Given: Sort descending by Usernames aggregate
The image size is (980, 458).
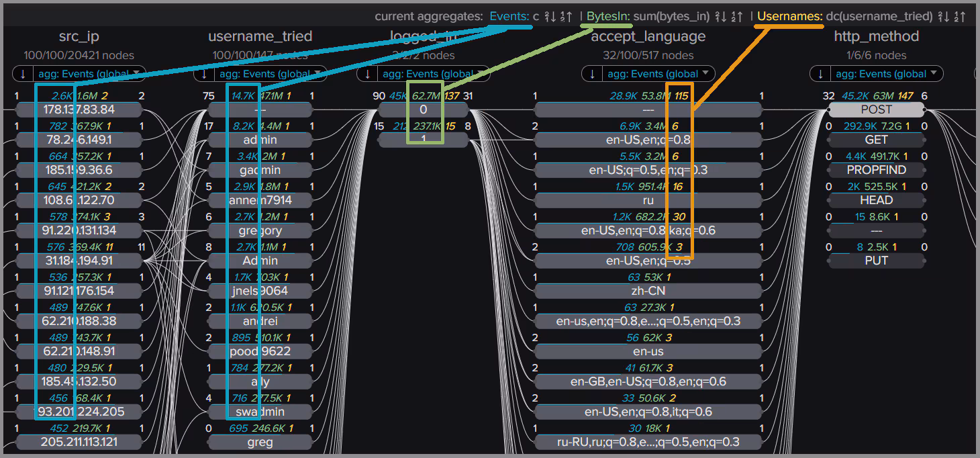Looking at the screenshot, I should [943, 16].
